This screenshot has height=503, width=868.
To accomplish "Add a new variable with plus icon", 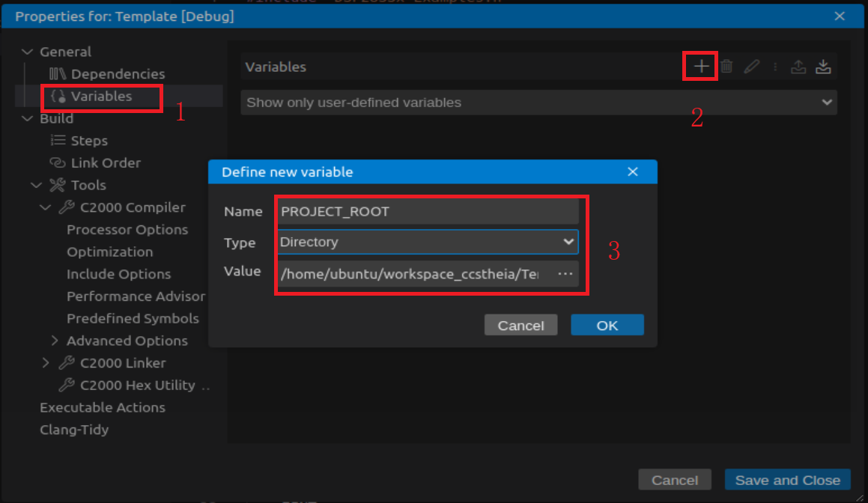I will [701, 67].
